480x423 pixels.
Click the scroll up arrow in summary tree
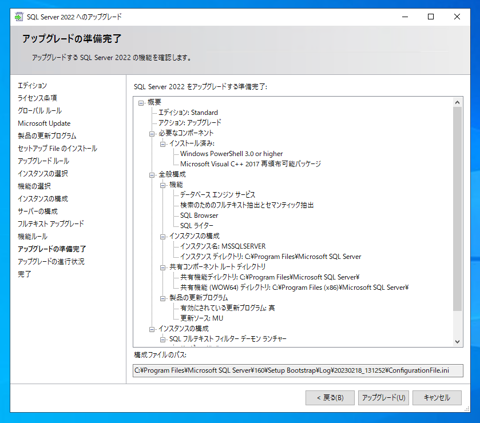(457, 102)
